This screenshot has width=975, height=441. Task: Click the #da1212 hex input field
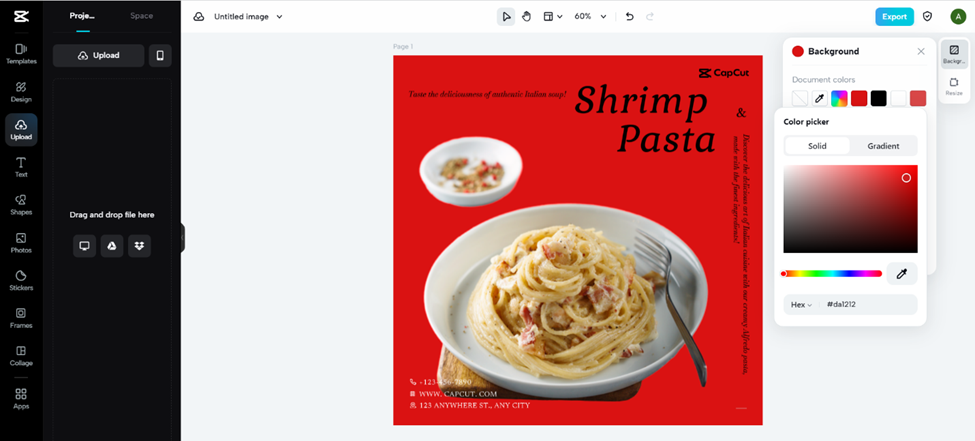(x=867, y=305)
